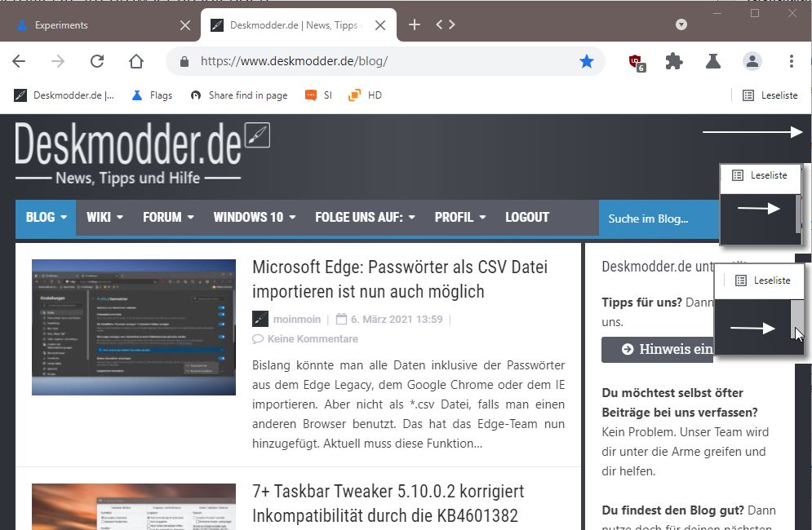812x530 pixels.
Task: Close the Experiments tab
Action: 185,24
